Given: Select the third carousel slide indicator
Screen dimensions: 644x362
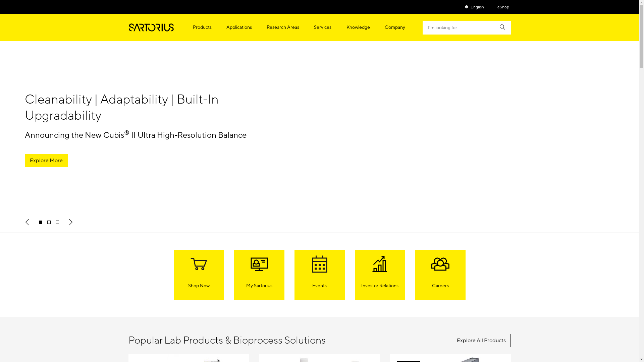Looking at the screenshot, I should point(57,222).
